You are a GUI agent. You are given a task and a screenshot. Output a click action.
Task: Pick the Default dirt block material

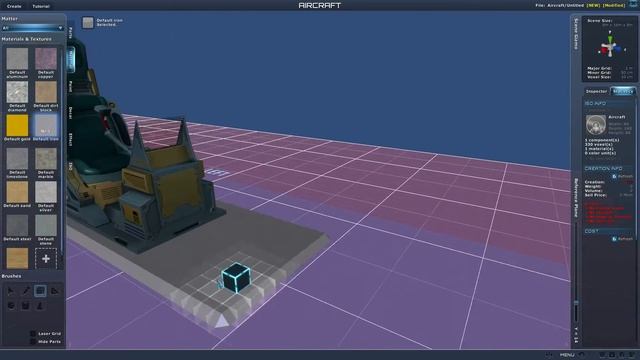46,92
